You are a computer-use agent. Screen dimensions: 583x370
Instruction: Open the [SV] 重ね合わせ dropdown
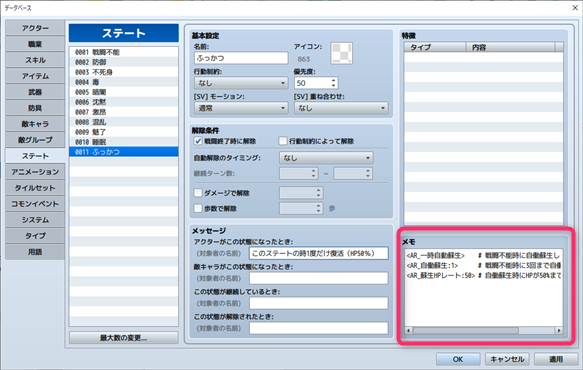coord(341,108)
